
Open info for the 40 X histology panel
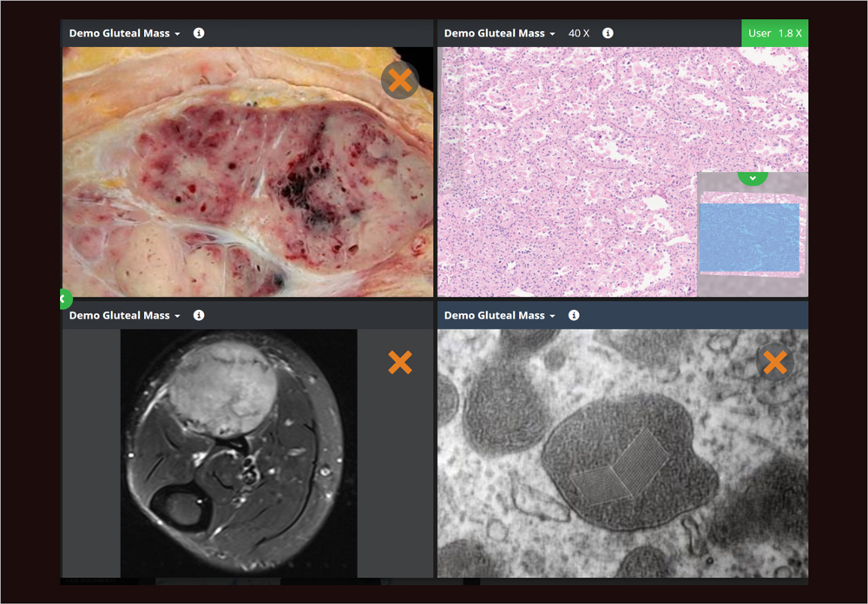[608, 33]
